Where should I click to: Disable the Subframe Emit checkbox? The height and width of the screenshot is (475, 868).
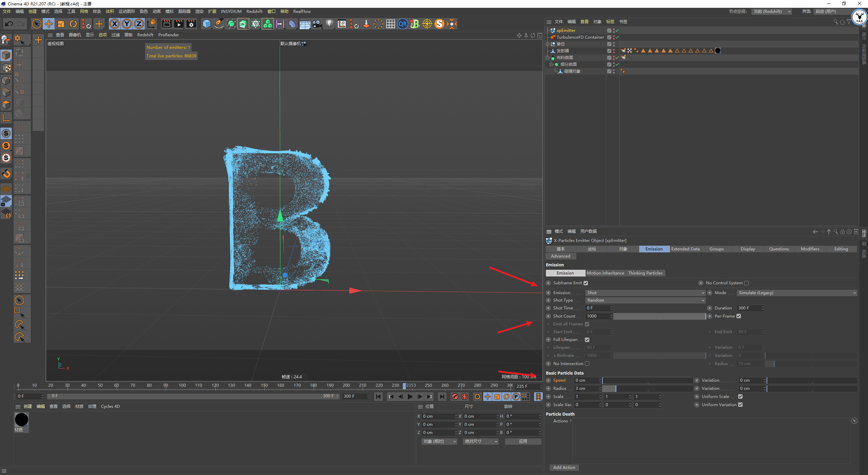coord(586,283)
